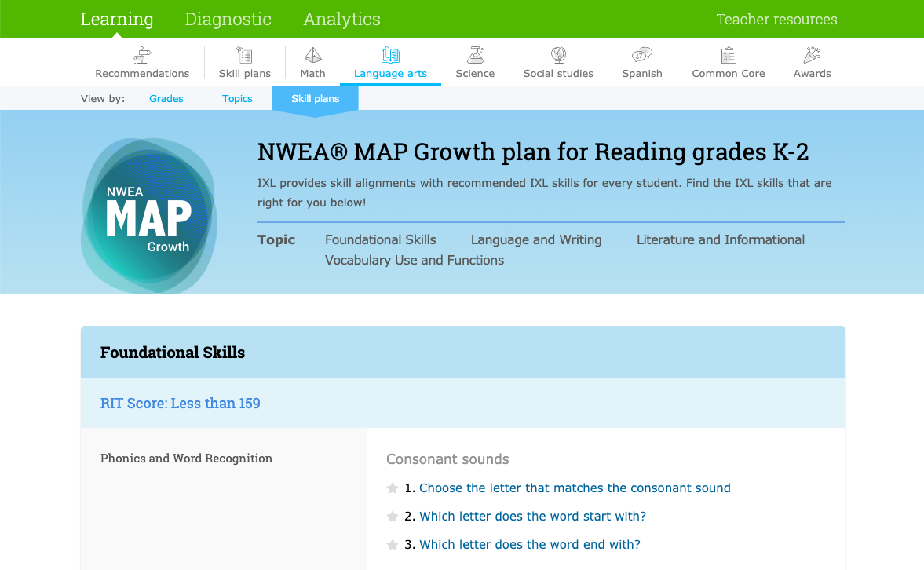Open the Skill plans checklist icon
This screenshot has height=570, width=924.
[x=244, y=55]
